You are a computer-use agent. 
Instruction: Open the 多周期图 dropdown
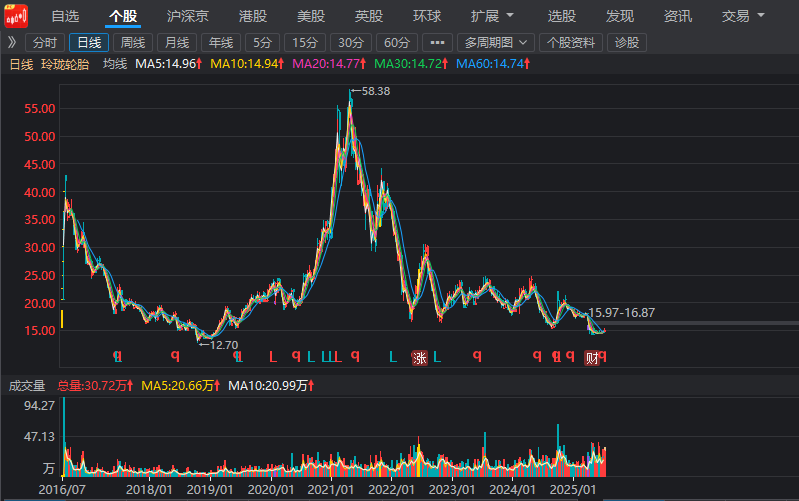point(497,42)
